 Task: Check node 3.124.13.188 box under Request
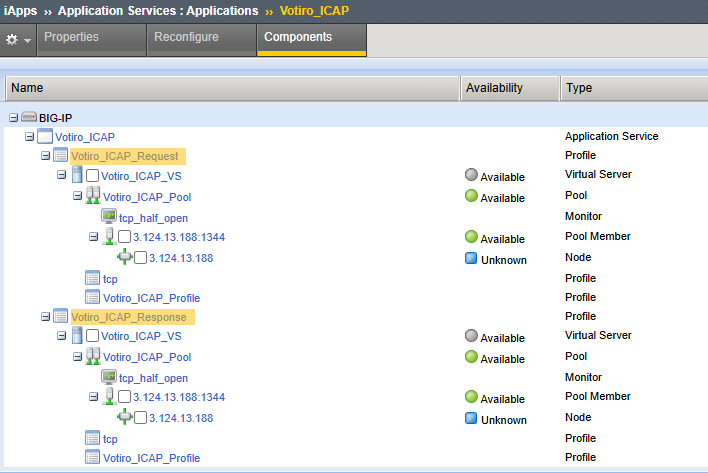click(140, 258)
